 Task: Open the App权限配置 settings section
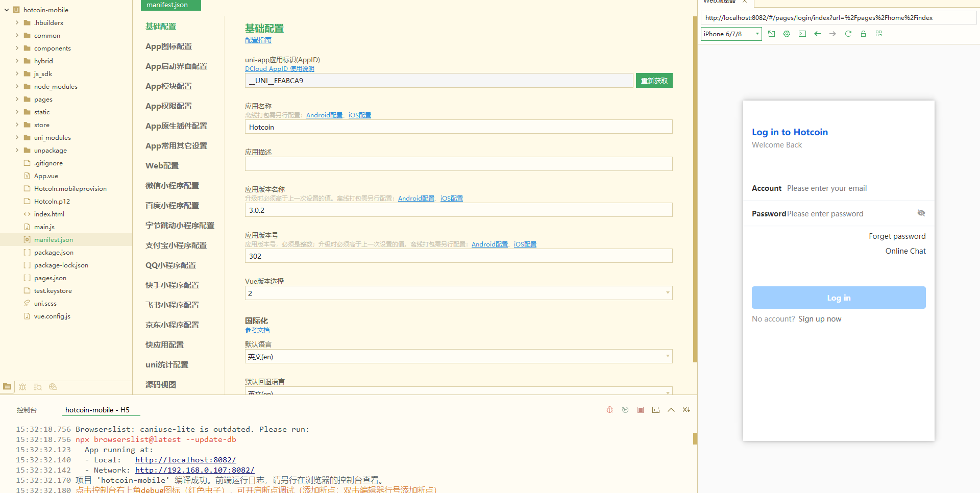click(168, 106)
